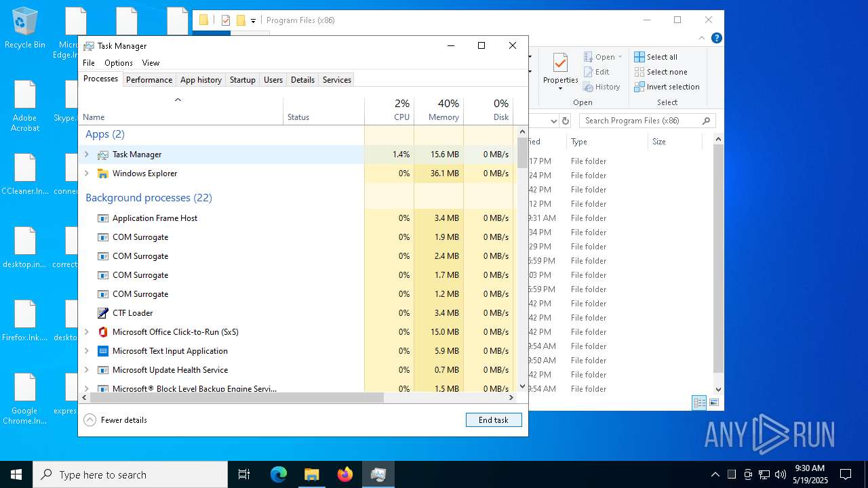This screenshot has height=488, width=868.
Task: Expand Microsoft Update Health Service row
Action: click(x=86, y=370)
